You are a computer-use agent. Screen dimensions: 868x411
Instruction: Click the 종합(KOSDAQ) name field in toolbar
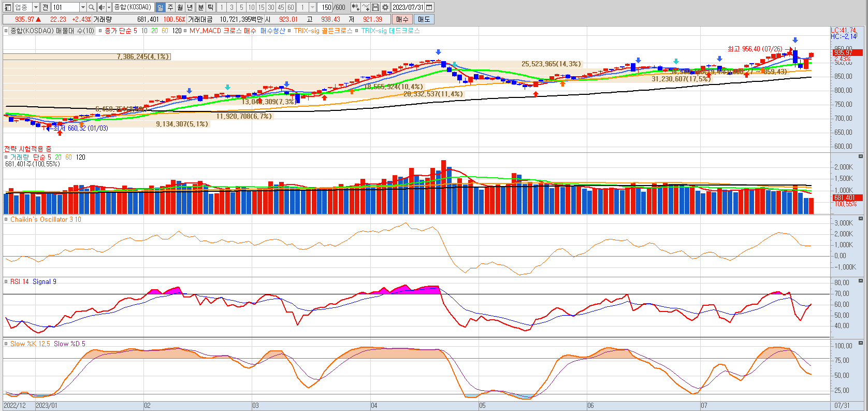click(133, 7)
